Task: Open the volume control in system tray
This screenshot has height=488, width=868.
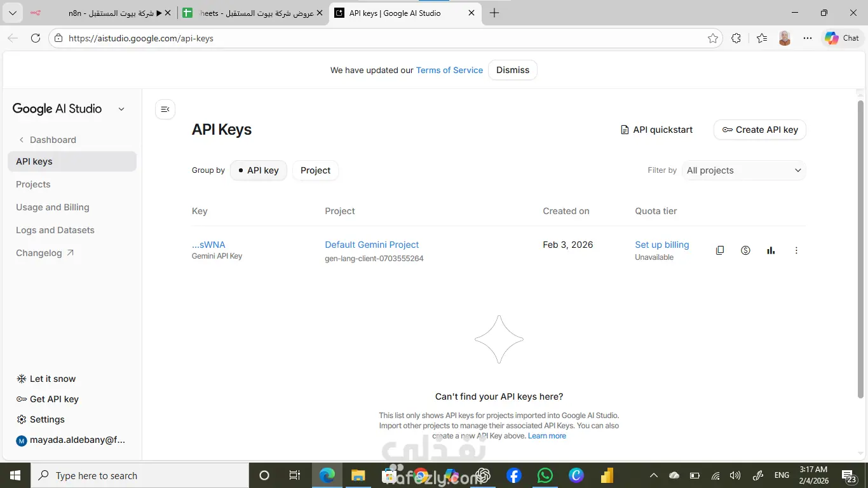Action: [x=735, y=475]
